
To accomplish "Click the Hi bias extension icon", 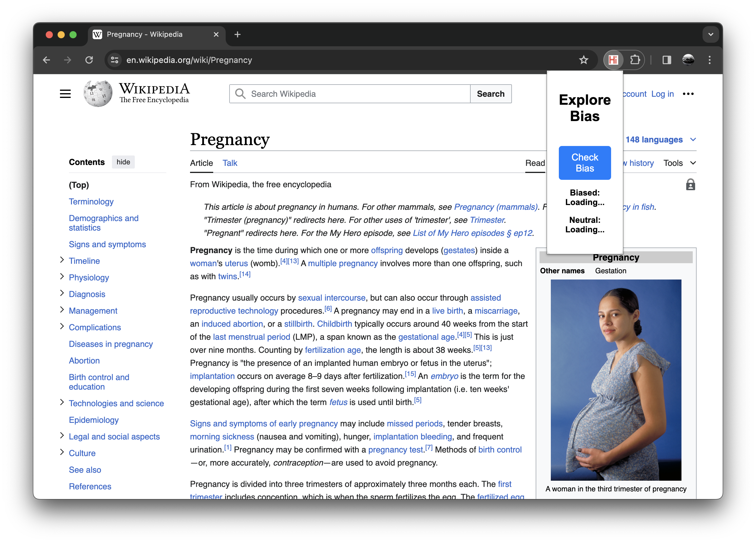I will click(x=613, y=60).
